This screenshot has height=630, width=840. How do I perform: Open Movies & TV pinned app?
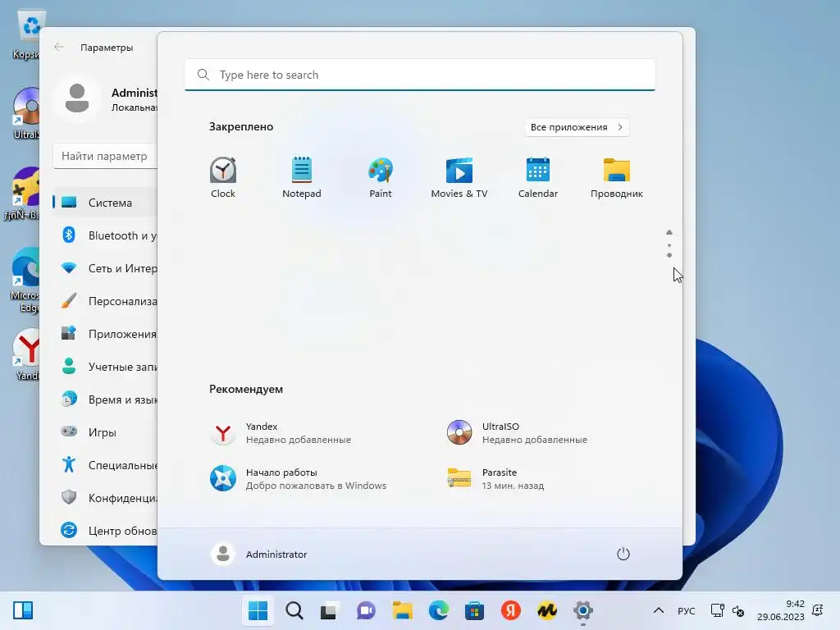click(x=459, y=178)
